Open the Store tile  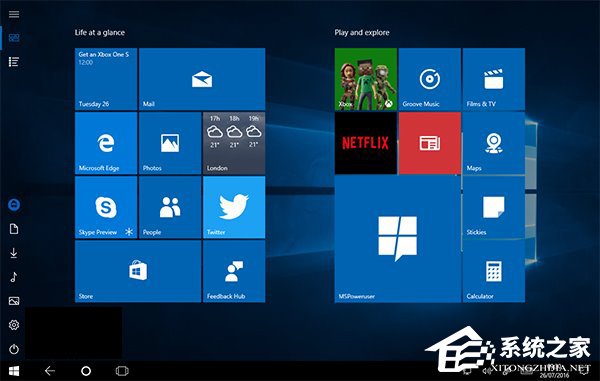138,271
